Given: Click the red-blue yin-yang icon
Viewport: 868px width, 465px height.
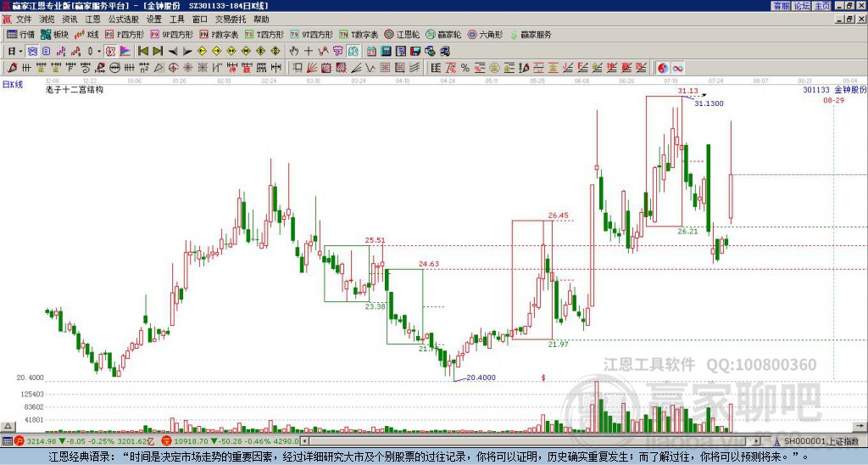Looking at the screenshot, I should coord(662,68).
